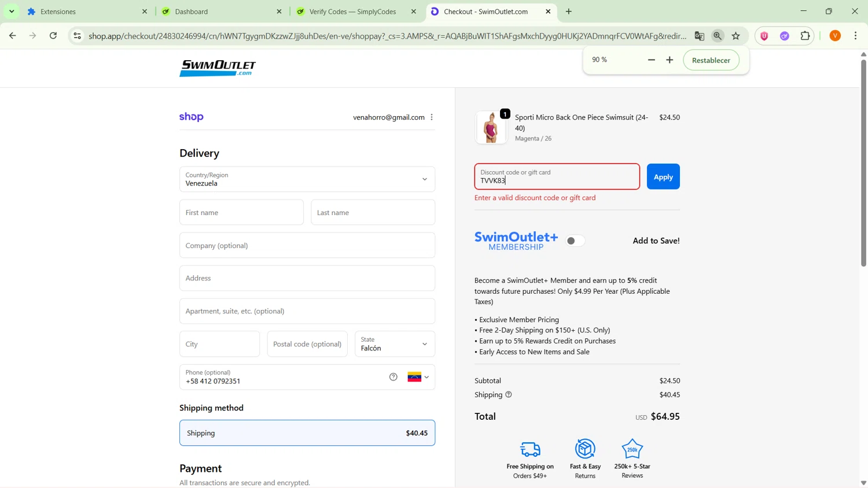Click the USD $64.95 total amount
868x488 pixels.
pos(657,416)
